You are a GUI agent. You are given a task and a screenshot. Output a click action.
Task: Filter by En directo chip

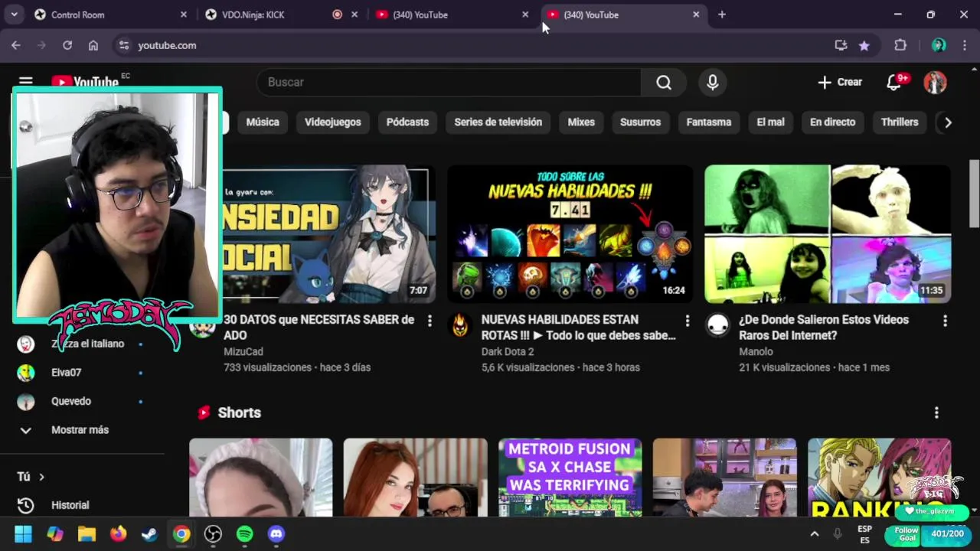tap(833, 122)
